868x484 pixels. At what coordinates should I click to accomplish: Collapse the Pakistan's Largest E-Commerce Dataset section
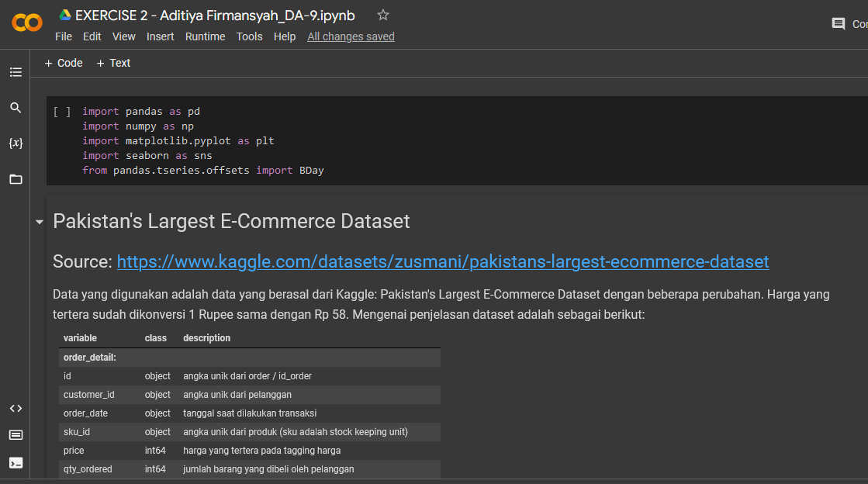coord(38,221)
